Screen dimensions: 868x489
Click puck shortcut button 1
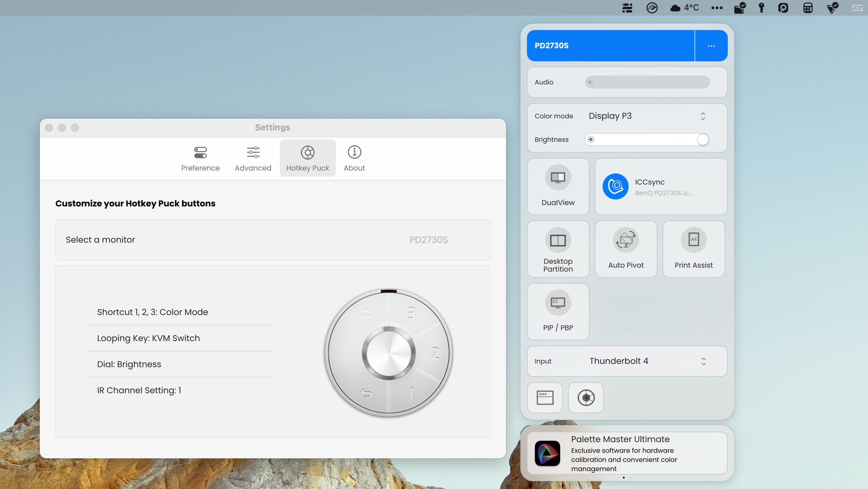click(412, 393)
